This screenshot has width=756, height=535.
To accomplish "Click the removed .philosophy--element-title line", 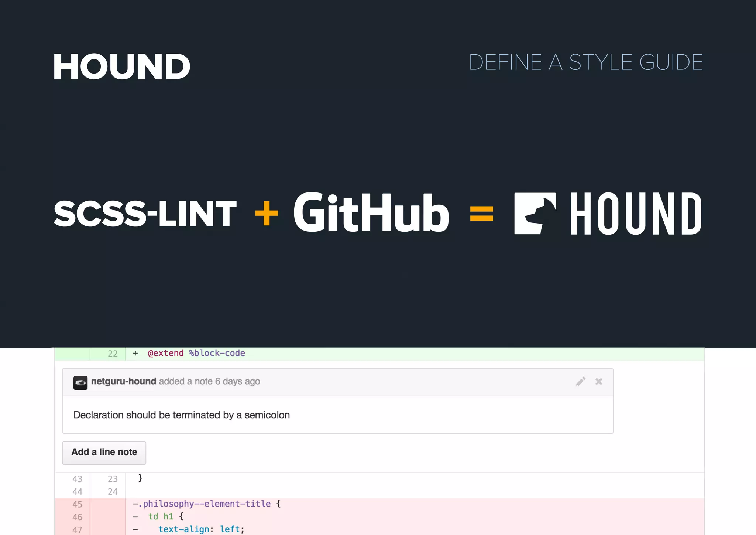I will pos(207,504).
